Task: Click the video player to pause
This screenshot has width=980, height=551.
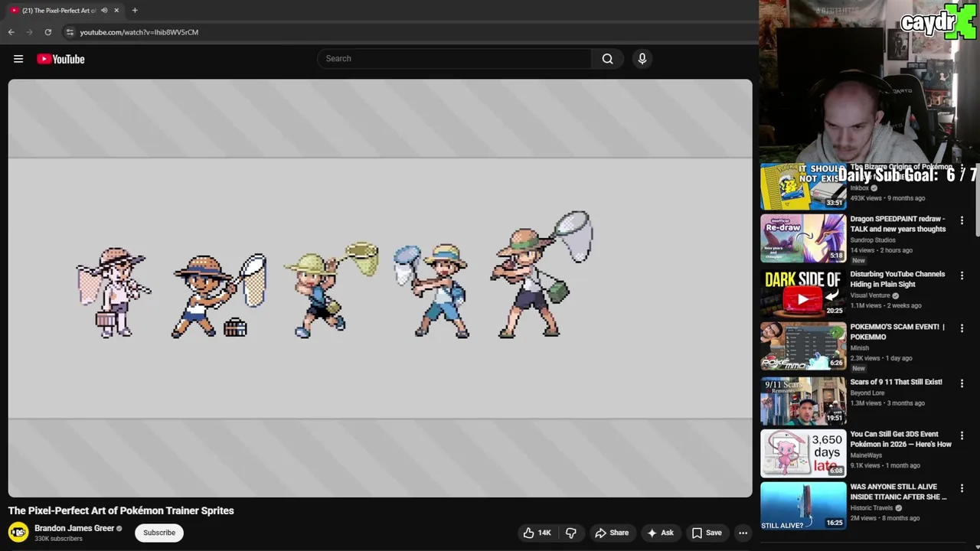Action: (x=381, y=289)
